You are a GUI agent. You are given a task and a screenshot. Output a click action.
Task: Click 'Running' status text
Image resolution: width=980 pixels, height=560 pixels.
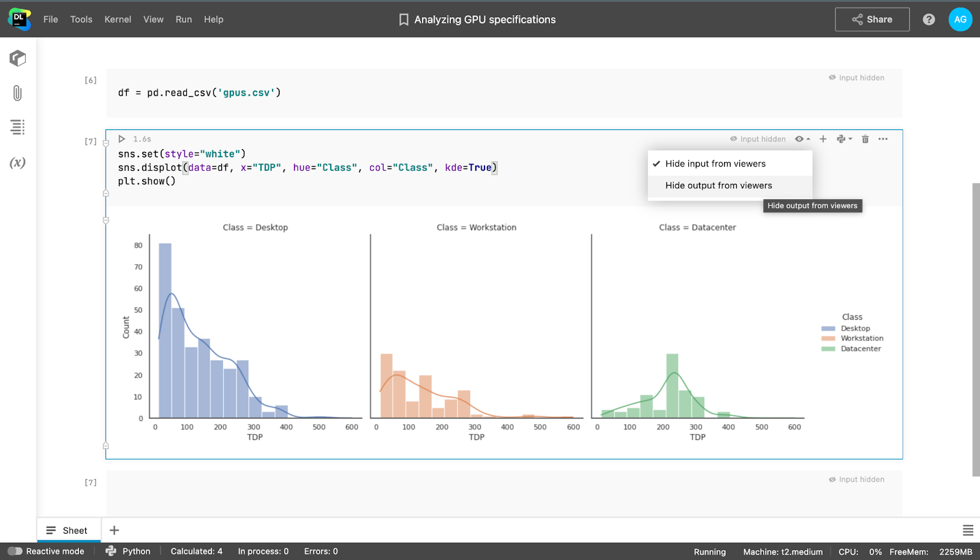[710, 552]
